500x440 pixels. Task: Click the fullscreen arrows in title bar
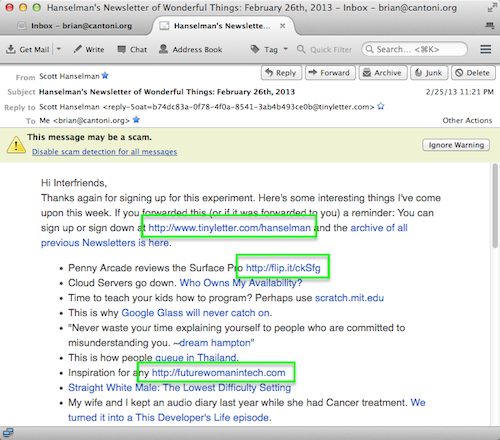click(491, 8)
